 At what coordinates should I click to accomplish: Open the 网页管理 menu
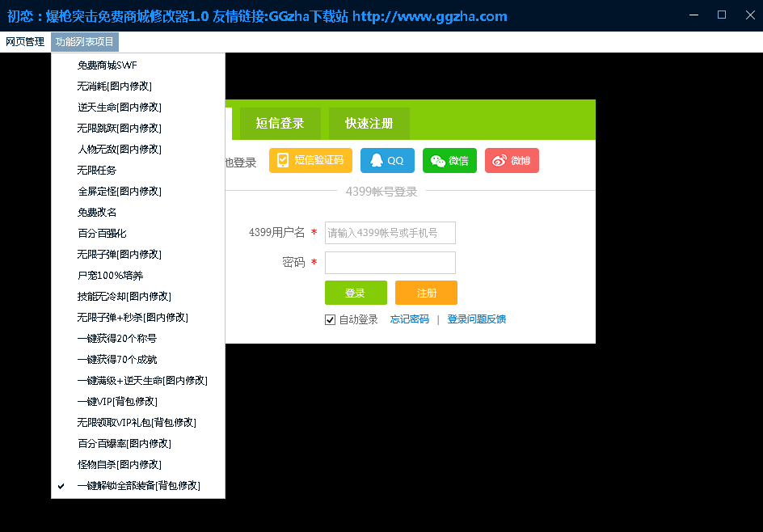[x=25, y=42]
